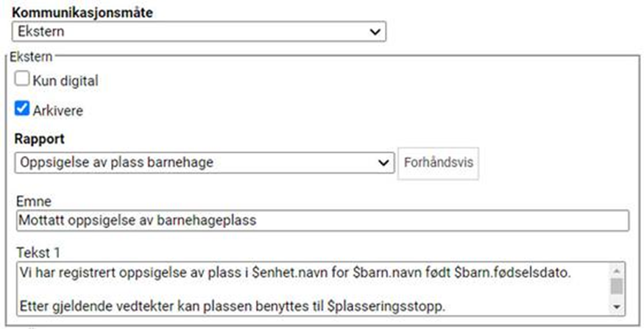Click into the Emne input field

coord(321,221)
